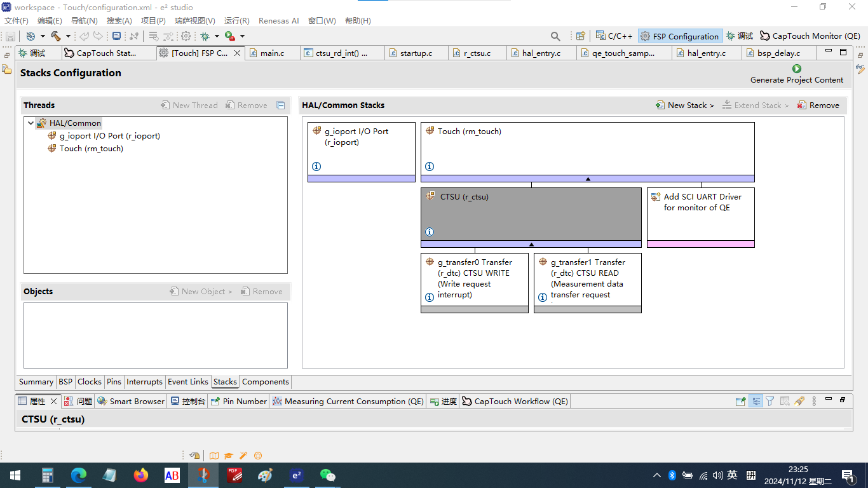The image size is (868, 488).
Task: Click info icon on g_transfer0 block
Action: click(x=430, y=297)
